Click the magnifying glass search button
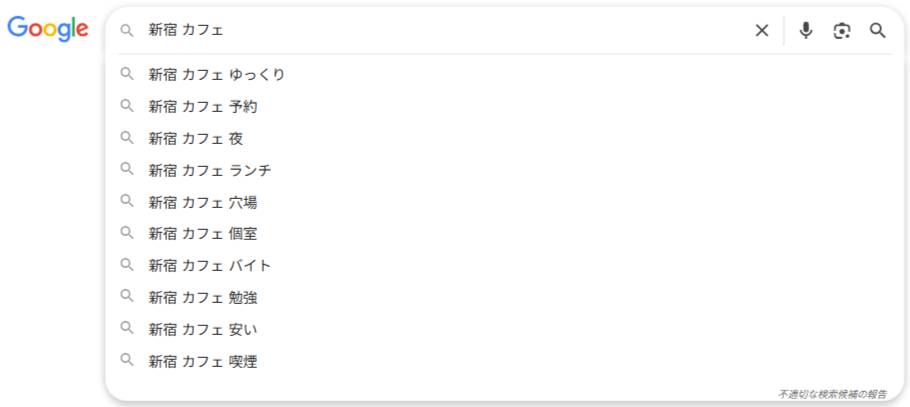The height and width of the screenshot is (407, 910). (x=878, y=30)
